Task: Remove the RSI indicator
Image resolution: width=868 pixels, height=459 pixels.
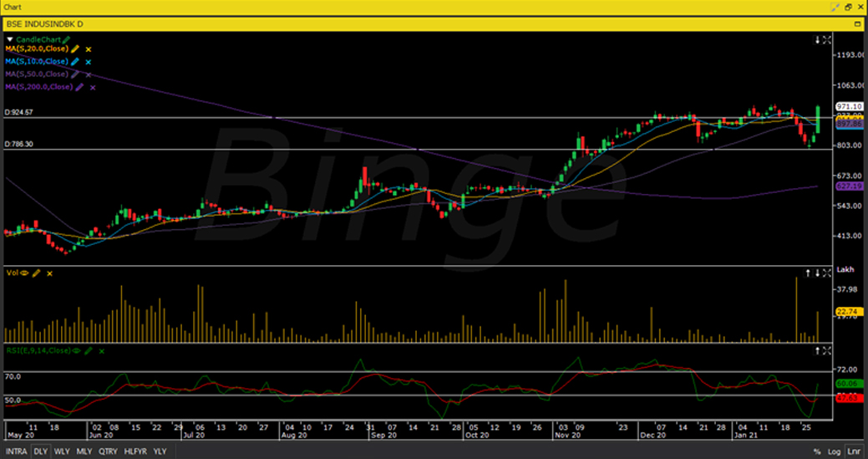Action: coord(101,351)
